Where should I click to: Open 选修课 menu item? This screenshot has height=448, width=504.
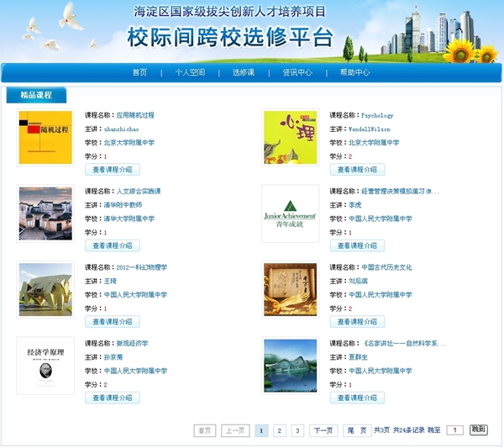tap(244, 72)
